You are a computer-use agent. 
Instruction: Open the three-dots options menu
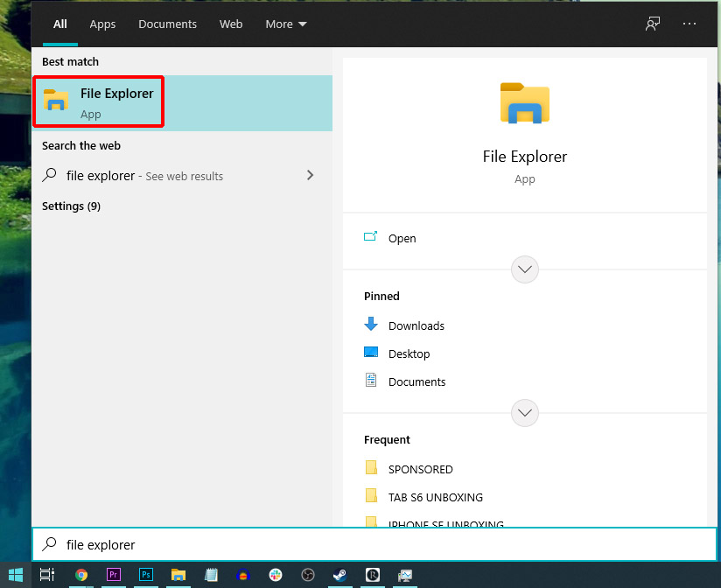point(689,24)
